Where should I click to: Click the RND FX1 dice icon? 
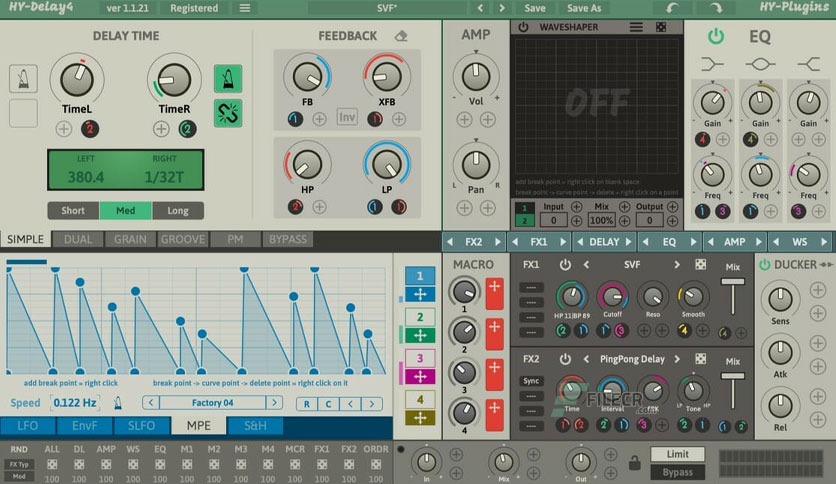point(322,464)
